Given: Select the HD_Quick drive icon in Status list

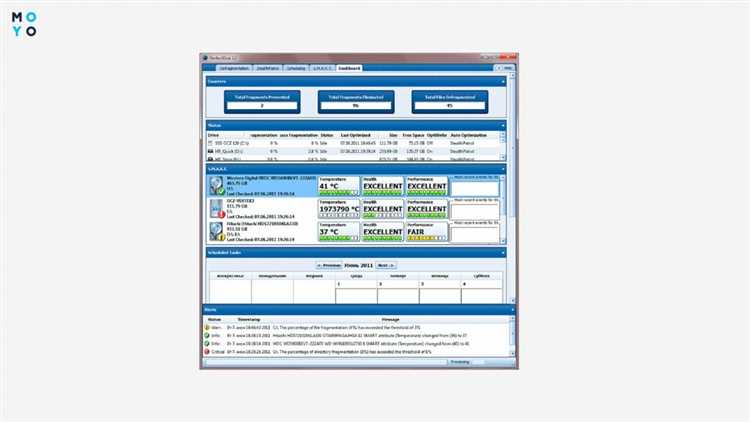Looking at the screenshot, I should (210, 151).
